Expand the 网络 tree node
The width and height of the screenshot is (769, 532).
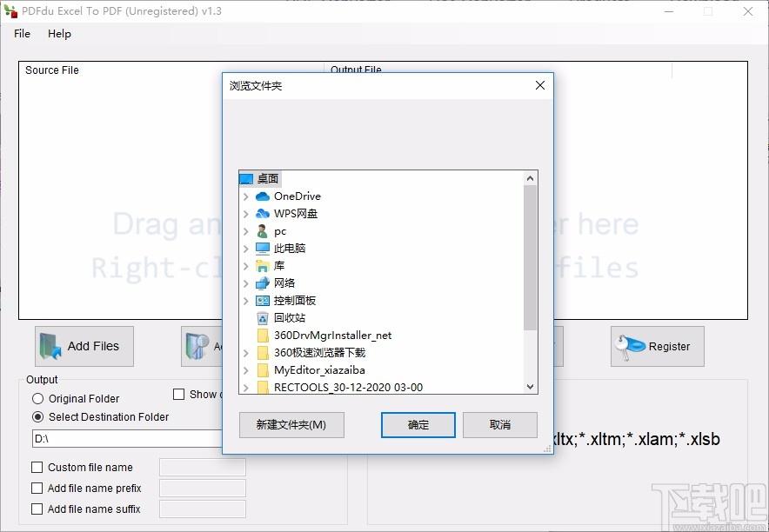(x=246, y=283)
